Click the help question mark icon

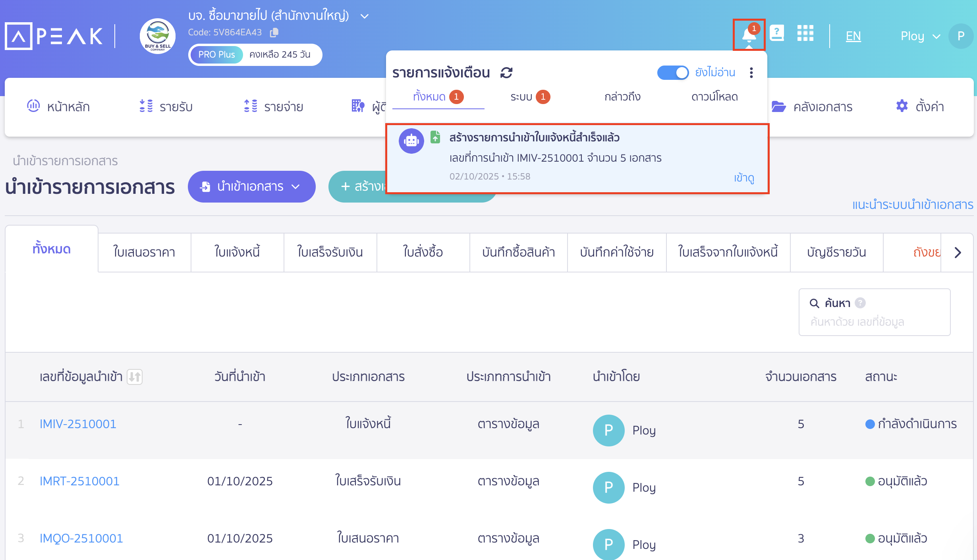pyautogui.click(x=777, y=34)
